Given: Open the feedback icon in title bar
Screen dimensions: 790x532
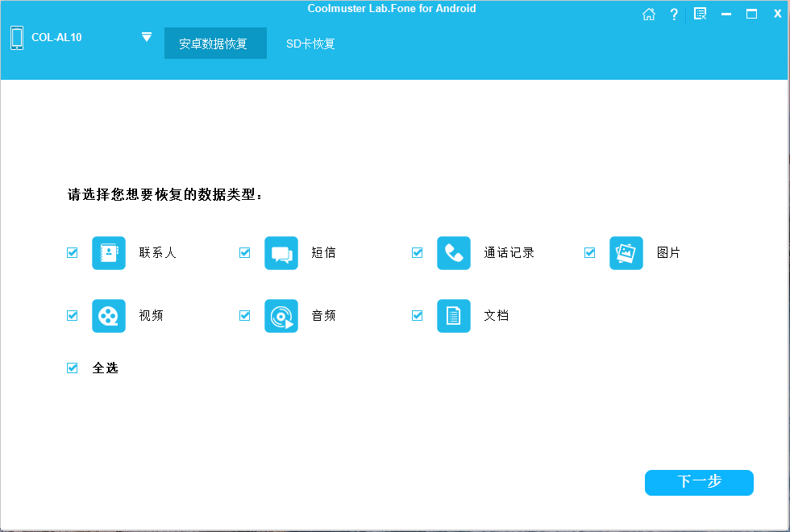Looking at the screenshot, I should tap(700, 13).
